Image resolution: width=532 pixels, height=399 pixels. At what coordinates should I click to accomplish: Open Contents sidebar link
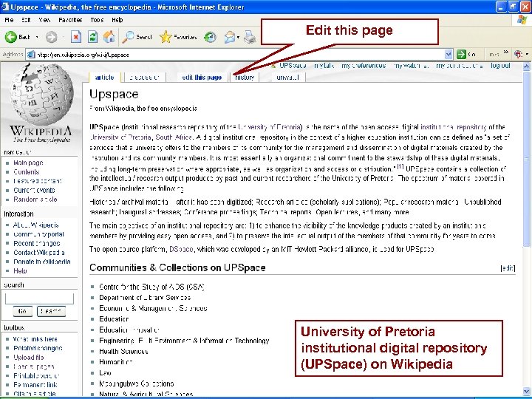[x=26, y=172]
